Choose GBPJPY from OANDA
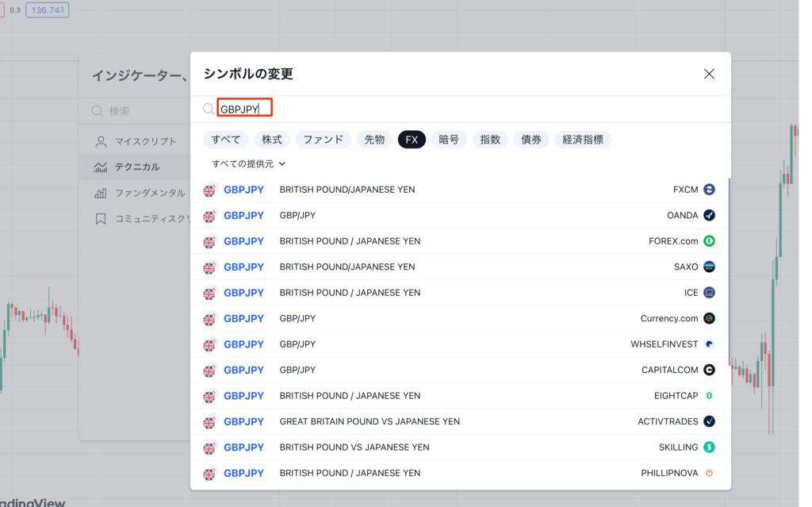Image resolution: width=812 pixels, height=507 pixels. [x=459, y=215]
